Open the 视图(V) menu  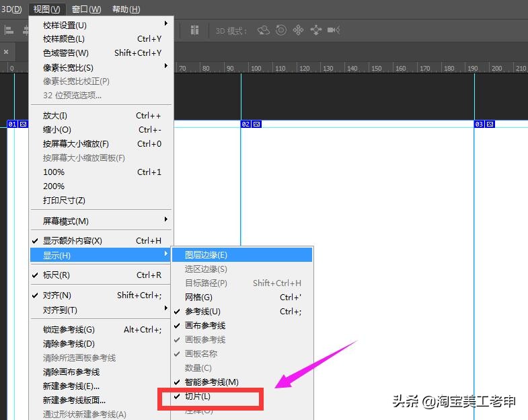click(47, 9)
